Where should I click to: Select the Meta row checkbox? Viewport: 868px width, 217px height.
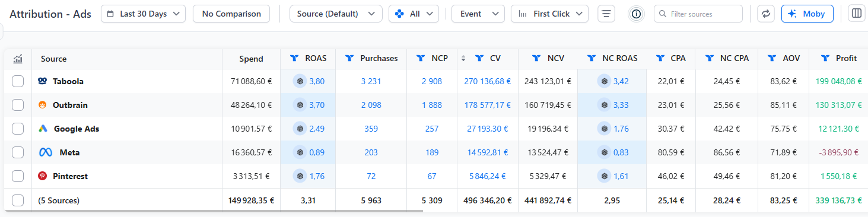[x=18, y=152]
